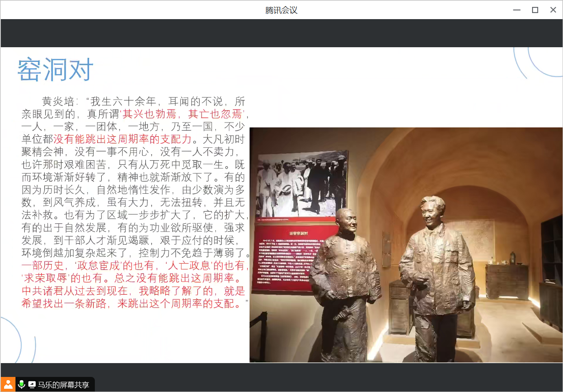Maximize the 腾讯会议 window
The image size is (563, 392).
(x=535, y=10)
